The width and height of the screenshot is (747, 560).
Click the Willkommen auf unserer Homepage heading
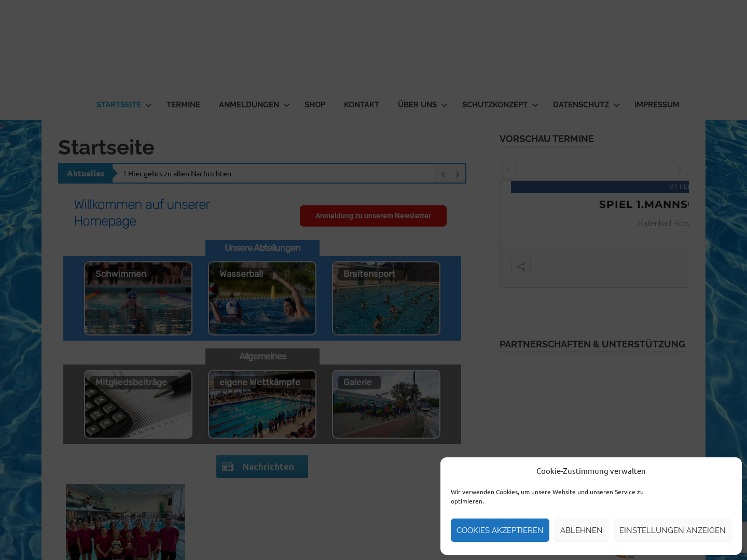coord(142,213)
